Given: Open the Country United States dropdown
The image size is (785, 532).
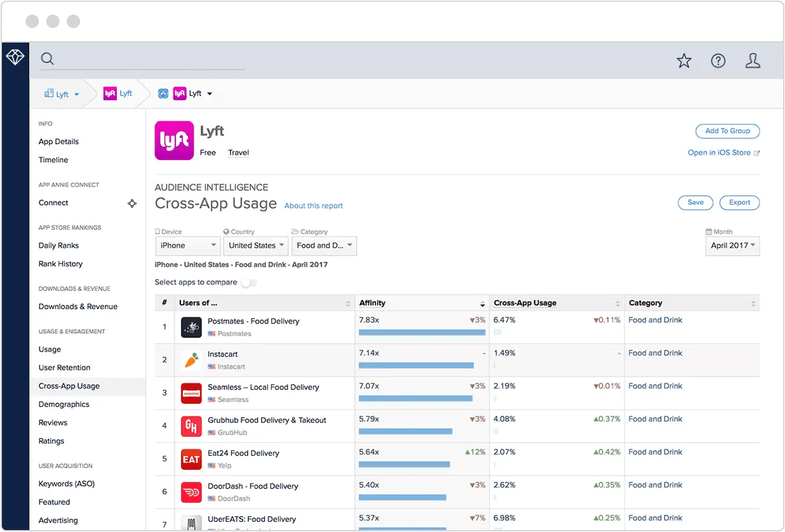Looking at the screenshot, I should [x=256, y=246].
